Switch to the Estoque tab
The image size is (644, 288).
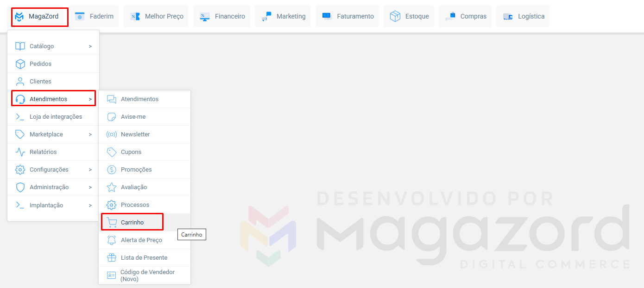pos(409,16)
